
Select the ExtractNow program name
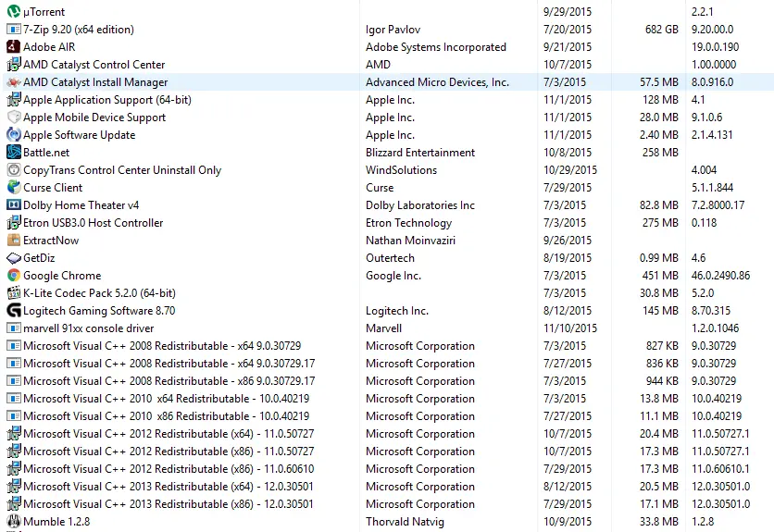click(x=51, y=241)
